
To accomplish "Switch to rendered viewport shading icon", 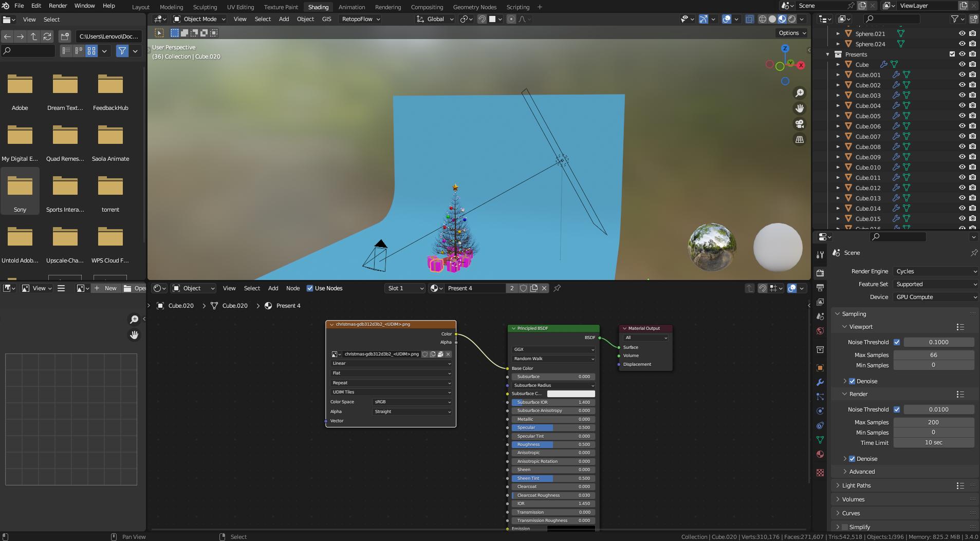I will [x=792, y=19].
